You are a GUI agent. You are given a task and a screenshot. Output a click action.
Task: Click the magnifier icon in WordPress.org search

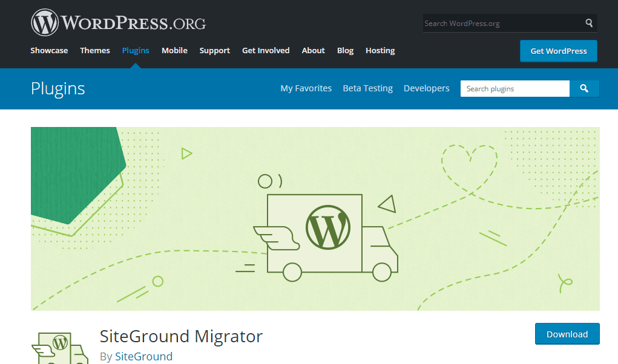(589, 23)
